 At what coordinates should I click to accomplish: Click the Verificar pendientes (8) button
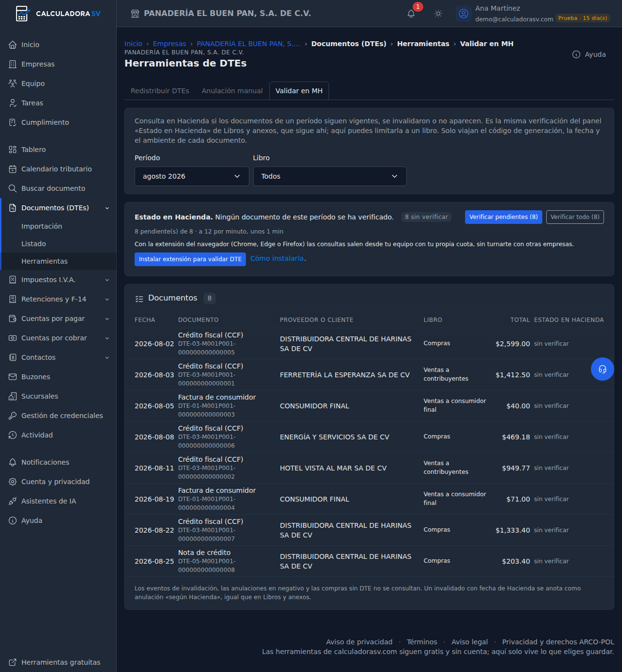(x=503, y=217)
